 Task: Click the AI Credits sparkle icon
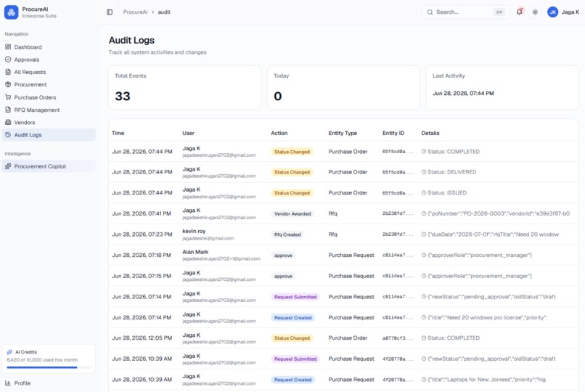tap(9, 352)
